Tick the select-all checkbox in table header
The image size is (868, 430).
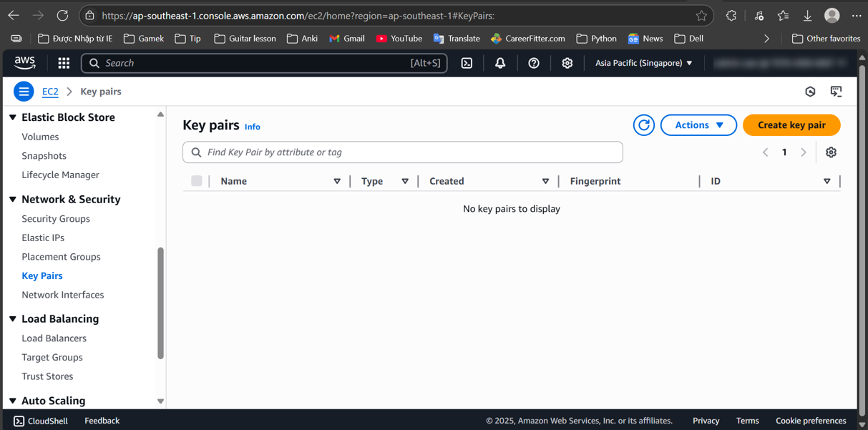click(x=197, y=181)
